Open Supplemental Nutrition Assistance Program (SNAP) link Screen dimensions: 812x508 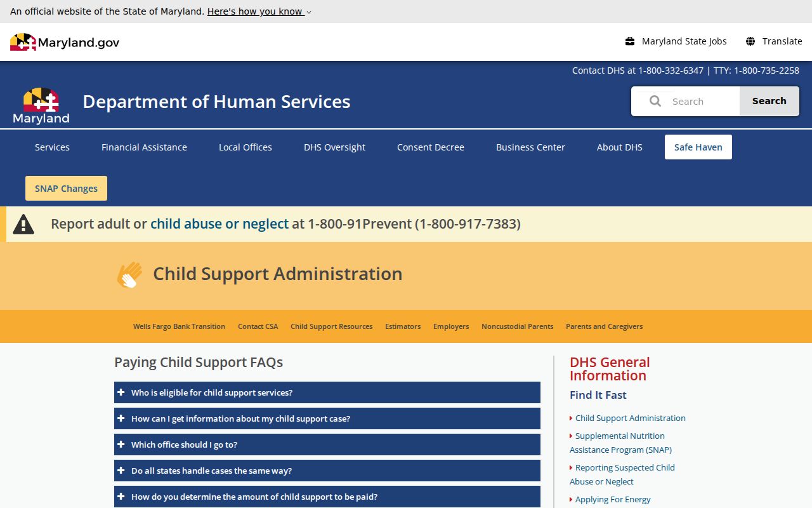pyautogui.click(x=621, y=443)
